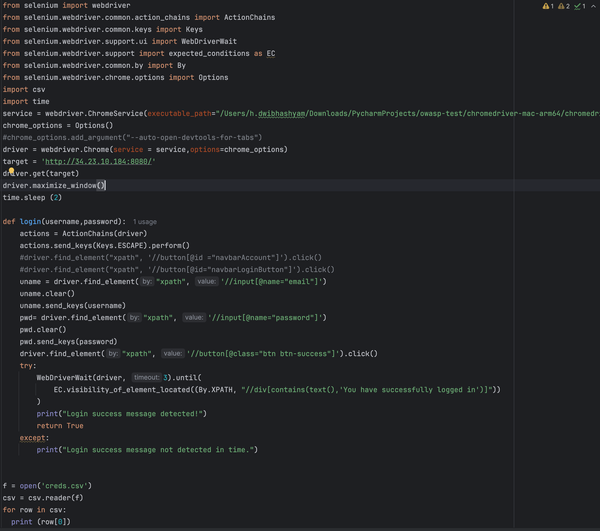The height and width of the screenshot is (531, 600).
Task: Click the underlined EC alias in the import line
Action: tap(270, 54)
